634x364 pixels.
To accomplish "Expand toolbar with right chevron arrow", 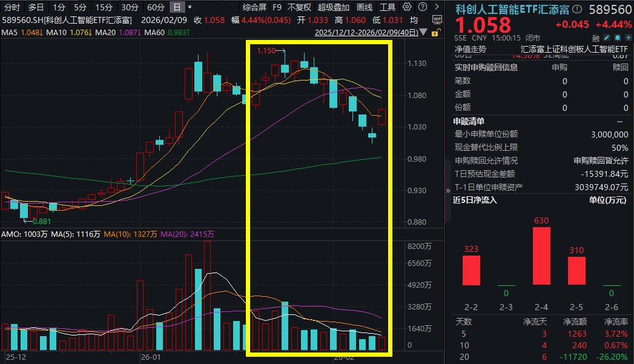I will tap(437, 7).
